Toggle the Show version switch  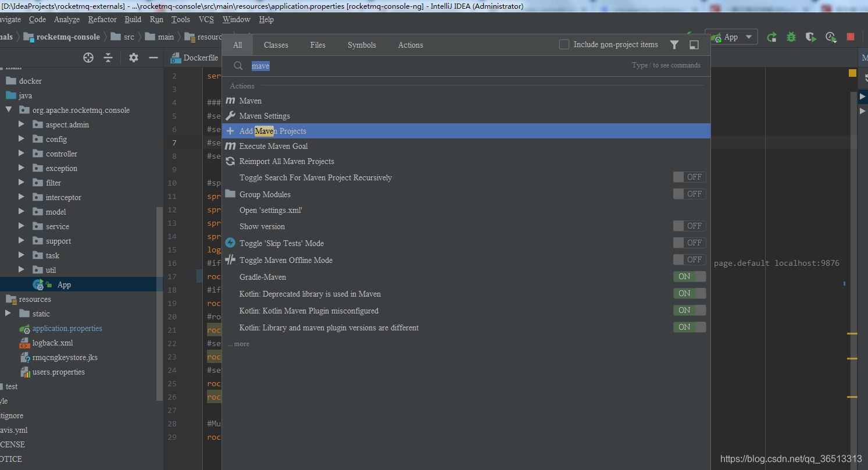690,226
